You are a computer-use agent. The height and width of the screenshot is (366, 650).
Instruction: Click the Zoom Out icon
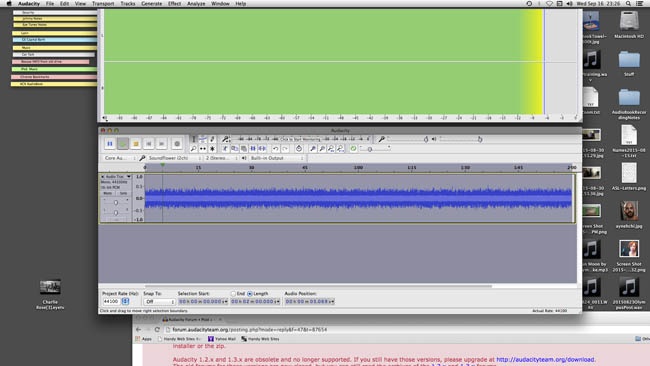[322, 148]
